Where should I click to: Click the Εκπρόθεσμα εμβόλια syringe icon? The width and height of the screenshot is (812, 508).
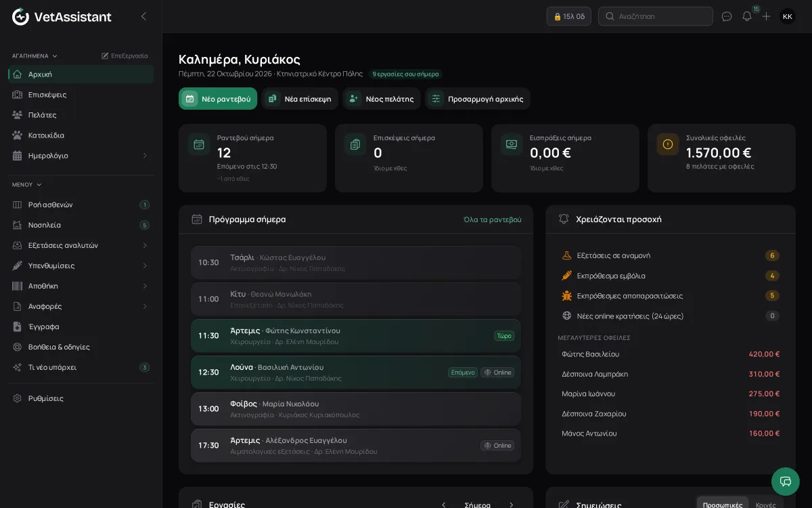[x=567, y=276]
